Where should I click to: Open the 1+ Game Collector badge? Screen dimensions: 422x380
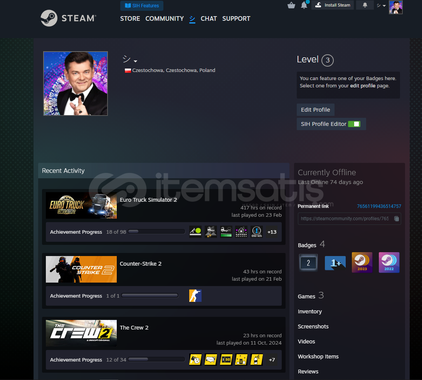335,263
